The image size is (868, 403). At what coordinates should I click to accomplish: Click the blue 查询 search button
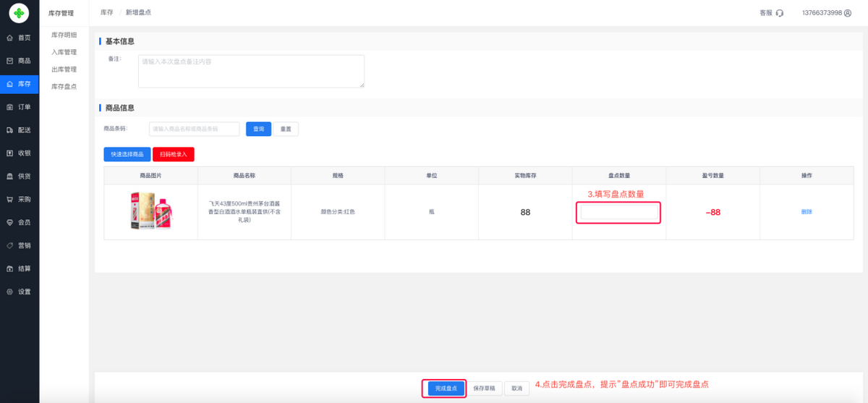(x=258, y=129)
